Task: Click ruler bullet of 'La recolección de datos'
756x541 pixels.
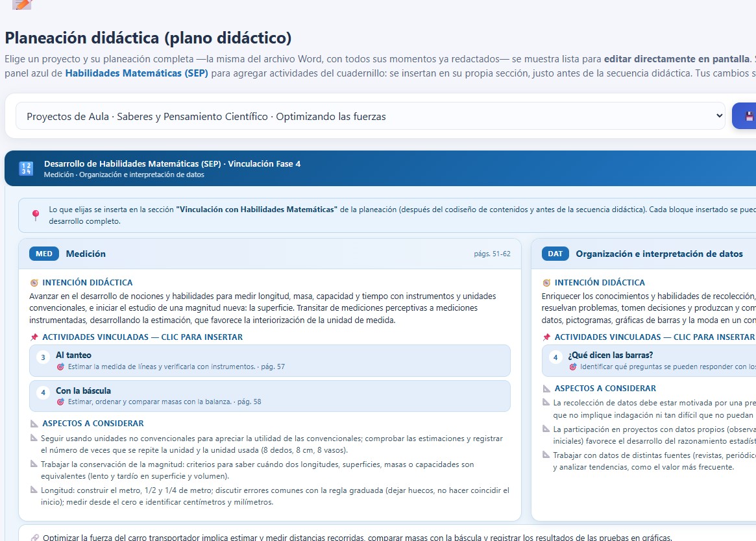Action: [x=546, y=402]
